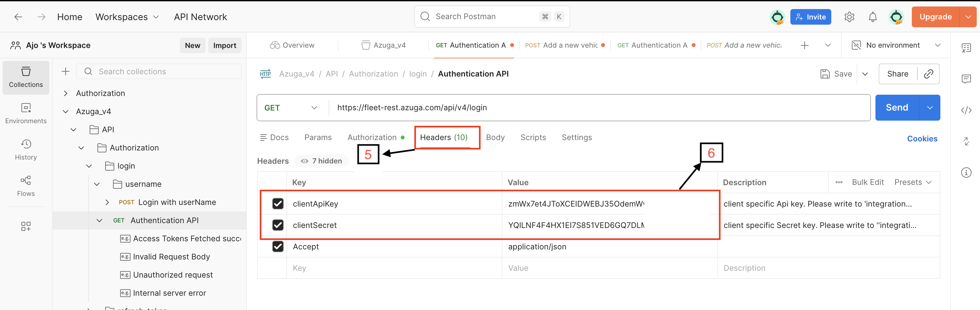Open the Overview tab

point(292,45)
